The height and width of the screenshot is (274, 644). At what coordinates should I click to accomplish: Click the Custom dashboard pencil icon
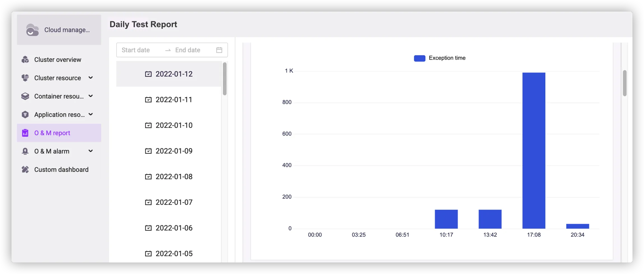tap(25, 170)
